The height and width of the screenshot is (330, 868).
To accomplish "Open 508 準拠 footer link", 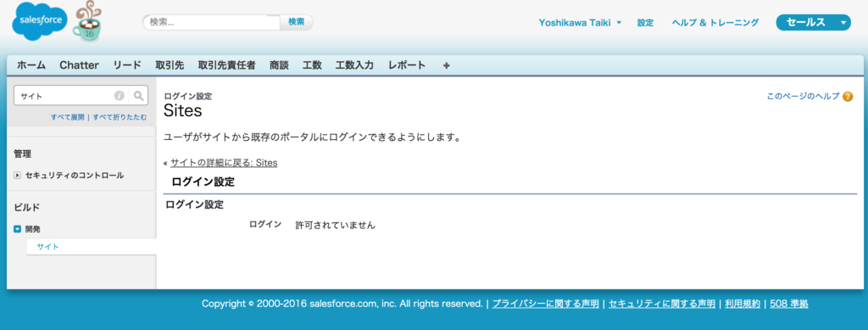I will (x=789, y=304).
